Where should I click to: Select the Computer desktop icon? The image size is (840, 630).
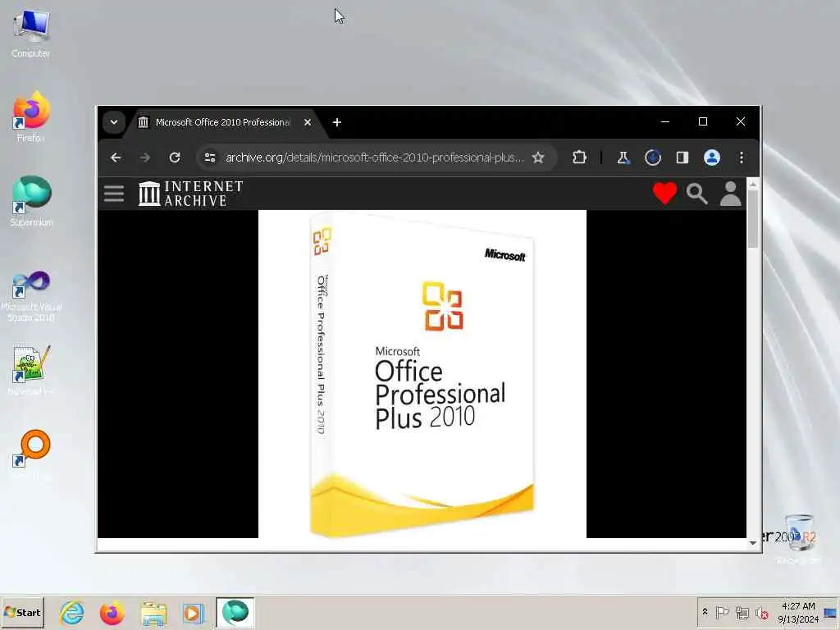[x=31, y=34]
